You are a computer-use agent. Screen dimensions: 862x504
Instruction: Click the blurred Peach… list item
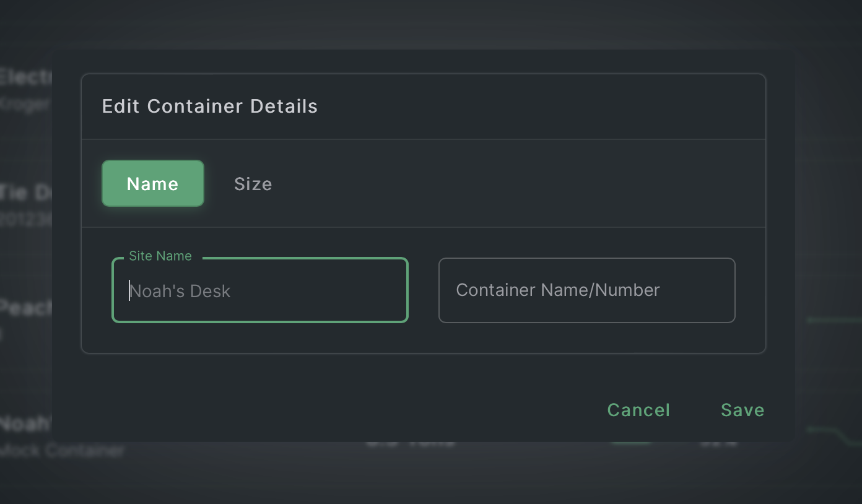[x=25, y=307]
